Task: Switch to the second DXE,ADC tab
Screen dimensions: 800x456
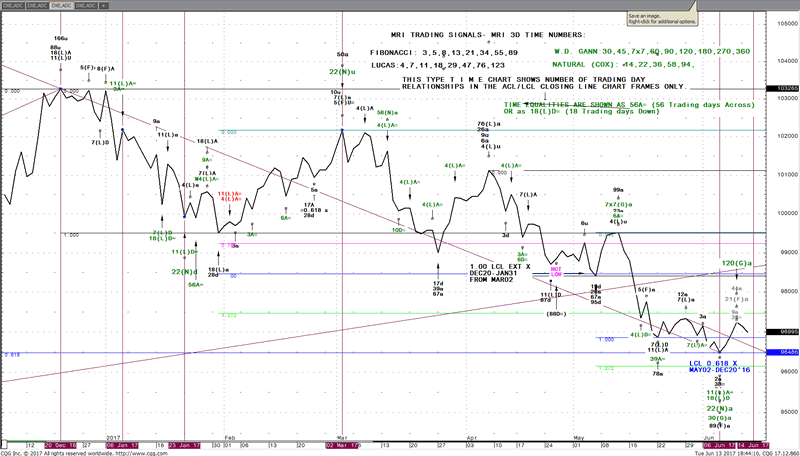Action: [x=38, y=4]
